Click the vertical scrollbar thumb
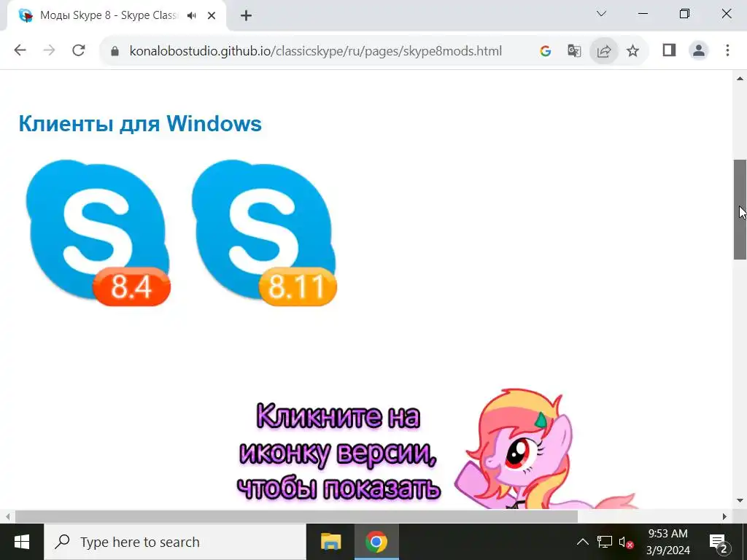 [740, 209]
